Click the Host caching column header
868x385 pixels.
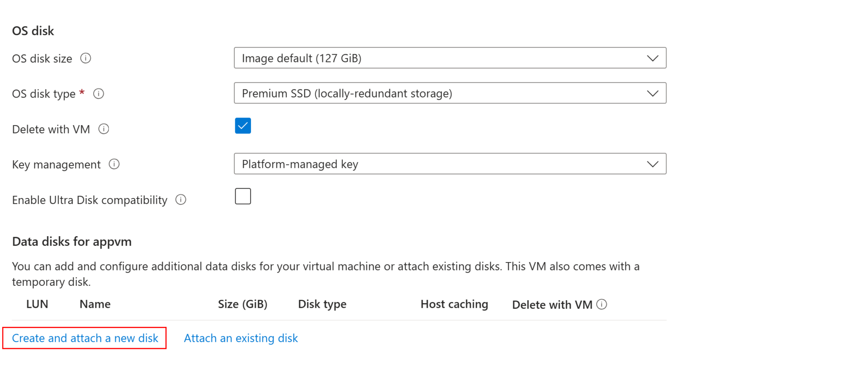(x=454, y=304)
